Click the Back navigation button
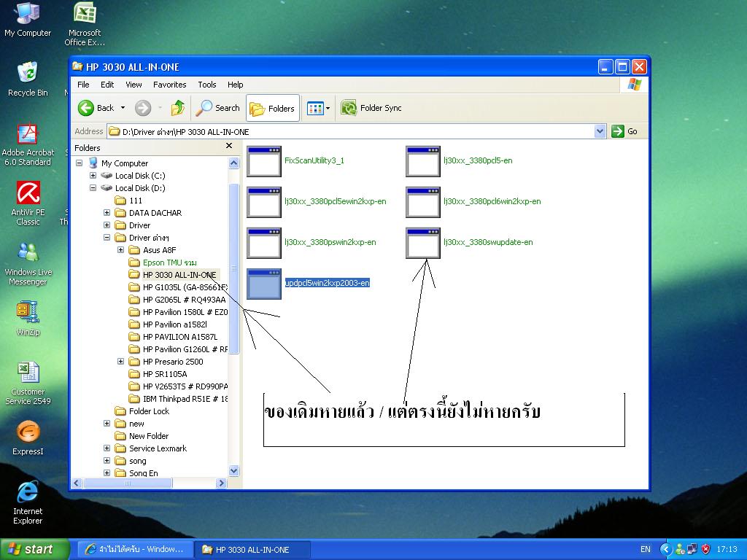Screen dimensions: 747x560 [97, 108]
